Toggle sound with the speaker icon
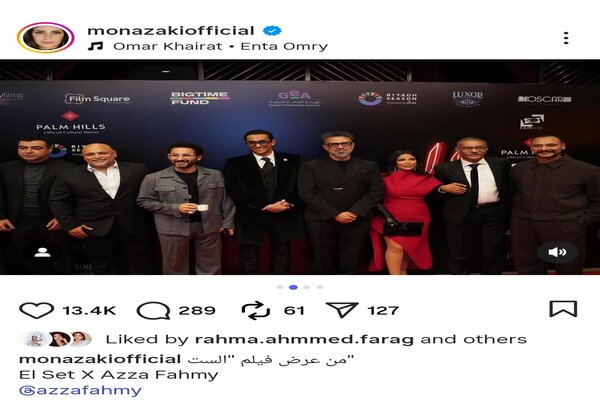This screenshot has height=400, width=600. coord(557,252)
